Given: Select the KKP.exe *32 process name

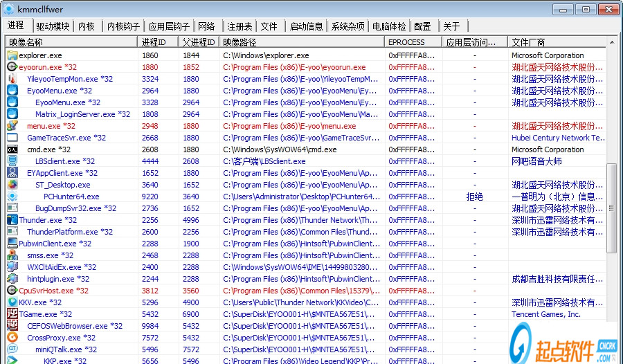Looking at the screenshot, I should (65, 361).
